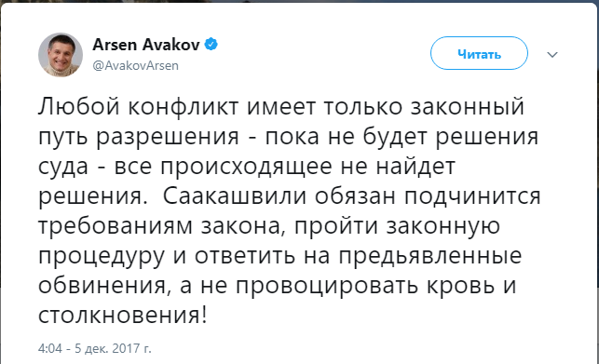Follow the account with the Читать button

[479, 53]
